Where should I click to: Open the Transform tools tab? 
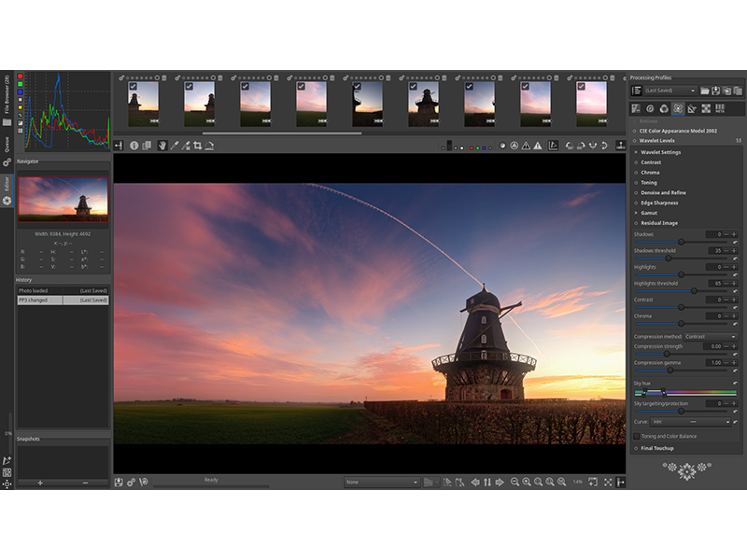692,108
